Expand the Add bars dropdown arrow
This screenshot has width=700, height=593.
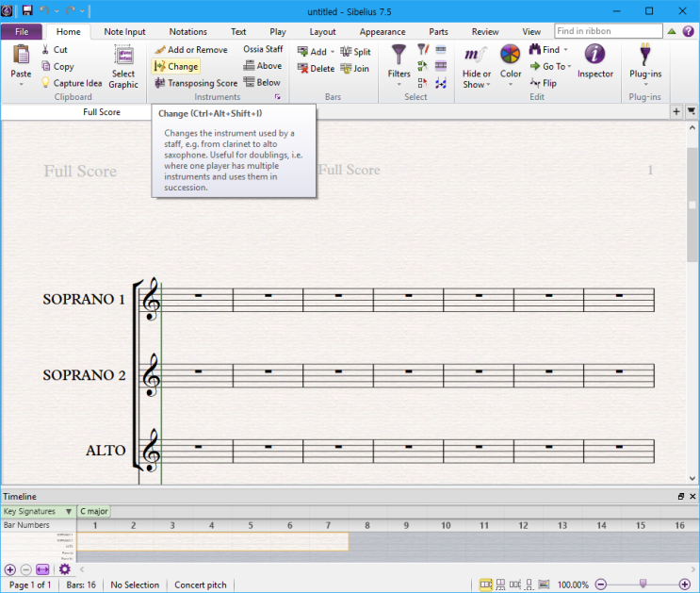tap(333, 52)
